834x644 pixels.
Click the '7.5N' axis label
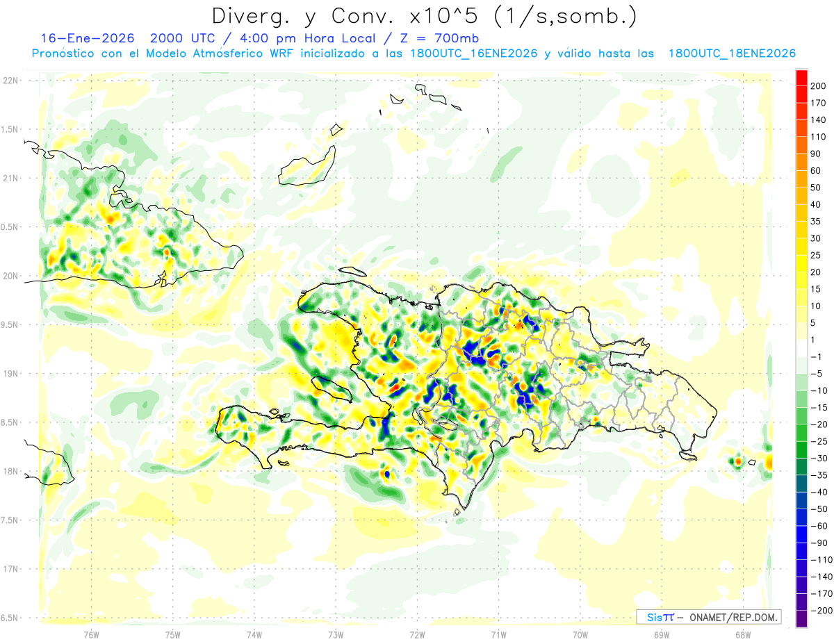click(x=10, y=520)
